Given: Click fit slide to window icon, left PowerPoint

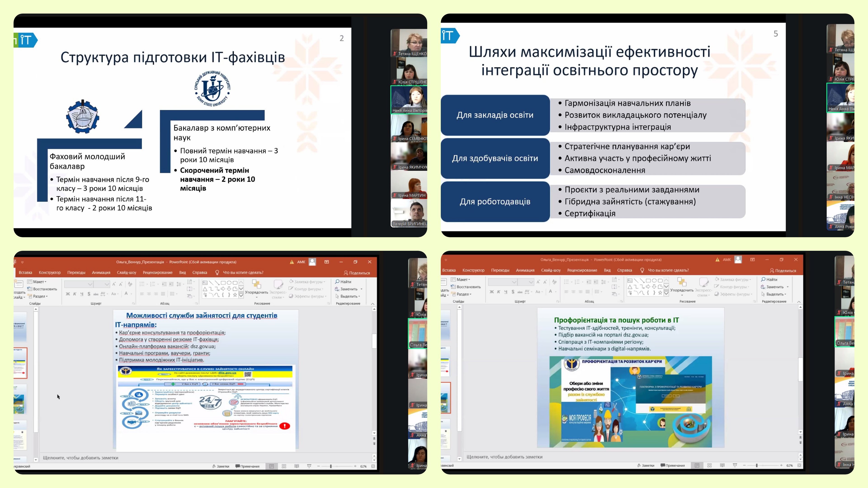Looking at the screenshot, I should point(373,466).
